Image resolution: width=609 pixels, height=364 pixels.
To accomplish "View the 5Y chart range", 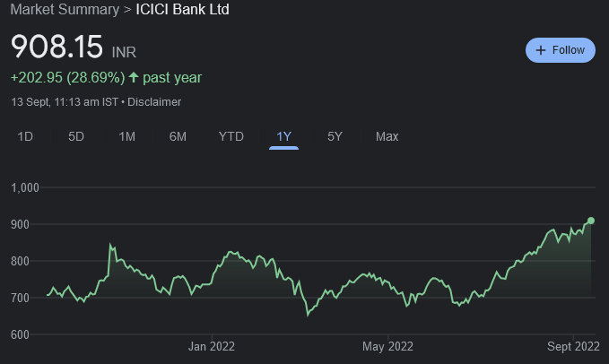I will (x=335, y=136).
